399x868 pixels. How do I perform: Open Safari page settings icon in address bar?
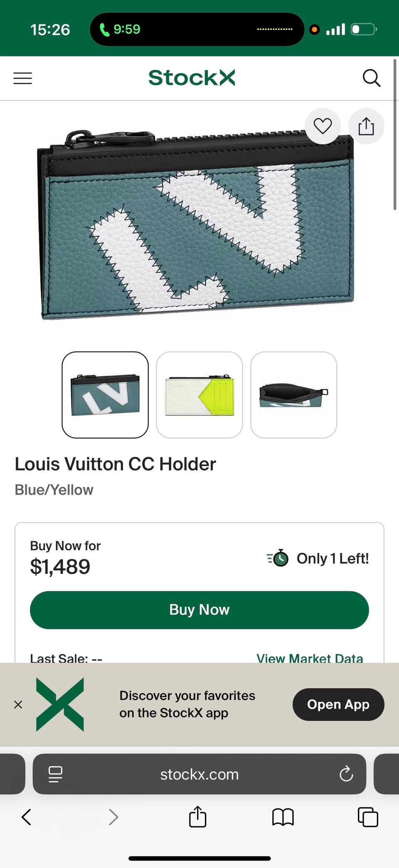pyautogui.click(x=55, y=774)
